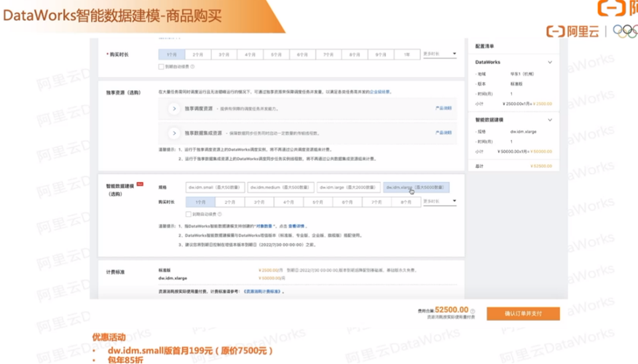Enable auto-renew checkbox under DataWorks 购买时长

click(x=161, y=67)
